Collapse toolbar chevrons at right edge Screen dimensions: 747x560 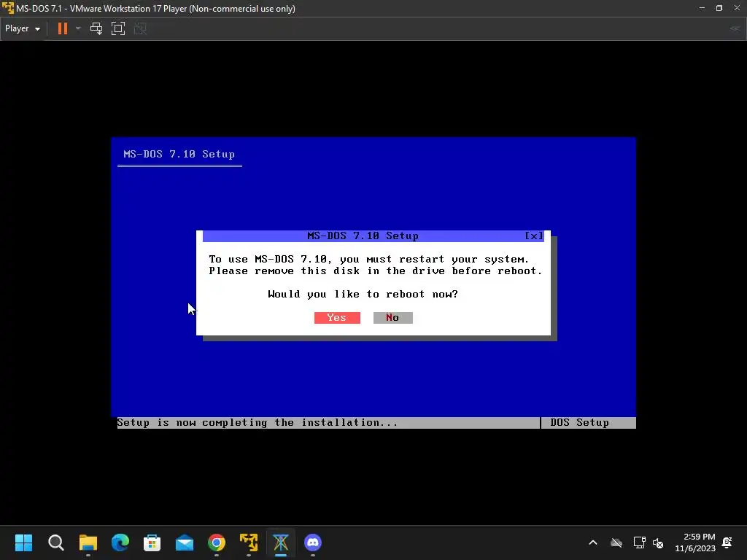[x=735, y=28]
